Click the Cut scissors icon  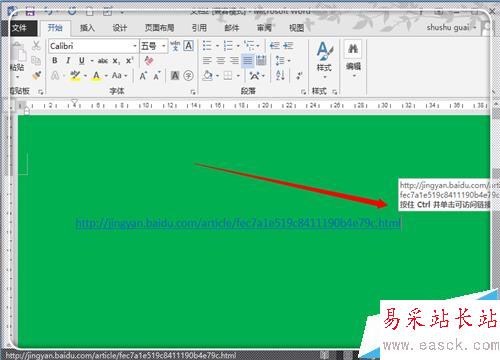[36, 46]
